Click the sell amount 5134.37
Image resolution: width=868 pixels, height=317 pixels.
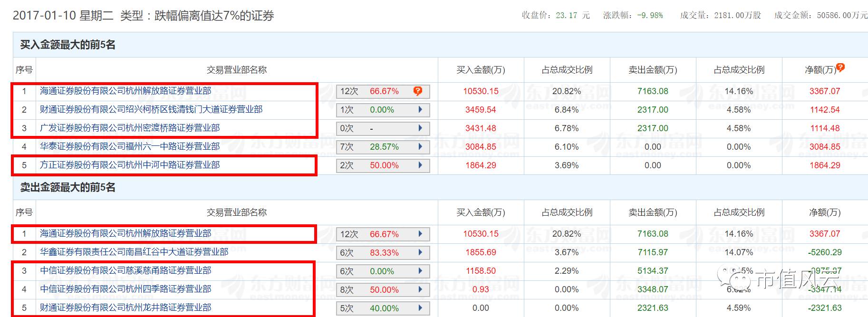653,271
